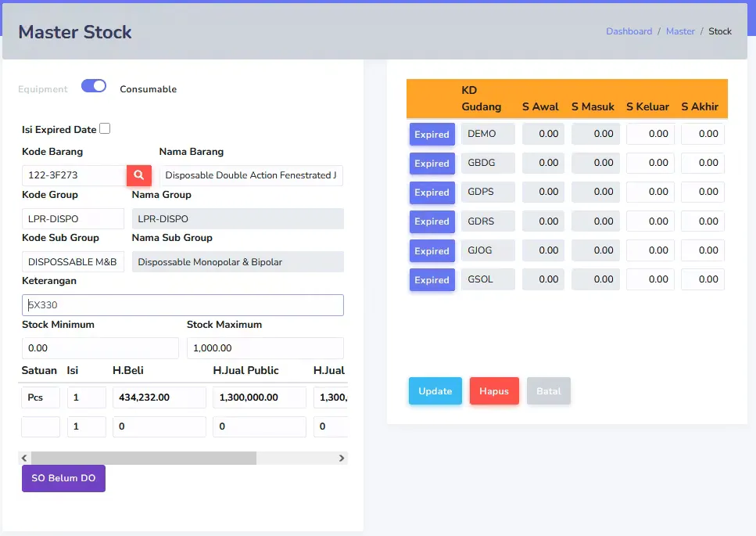Go to the Master breadcrumb link

coord(680,31)
